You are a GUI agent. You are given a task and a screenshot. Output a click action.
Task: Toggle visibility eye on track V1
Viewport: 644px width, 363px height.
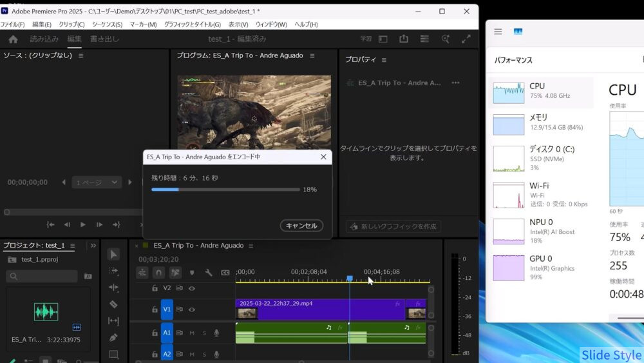(x=191, y=309)
